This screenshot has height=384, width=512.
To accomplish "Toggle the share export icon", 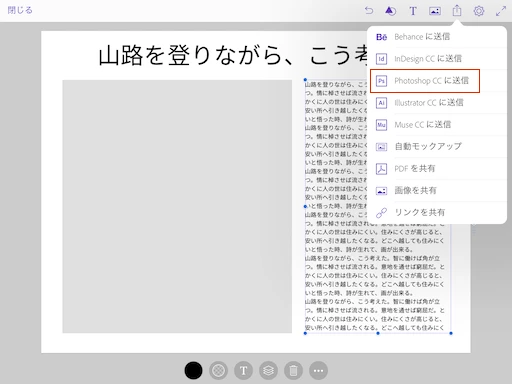I will pyautogui.click(x=457, y=11).
